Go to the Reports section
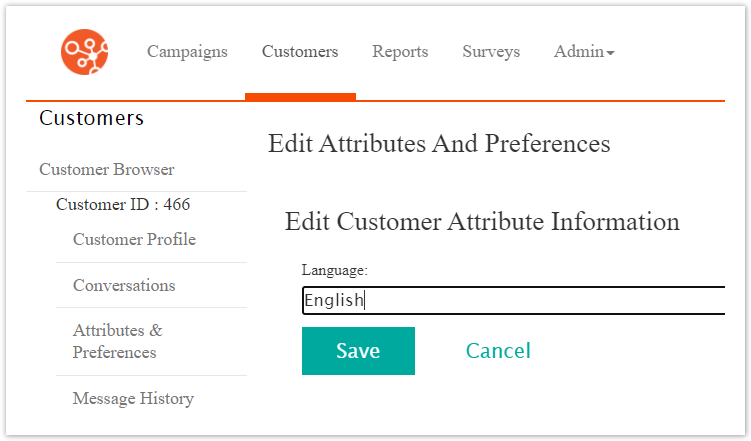The height and width of the screenshot is (441, 751). [400, 52]
